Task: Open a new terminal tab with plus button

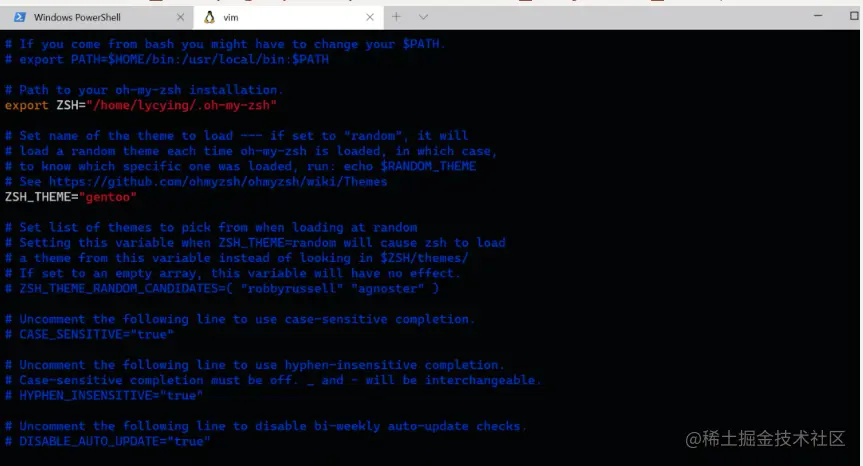Action: 396,17
